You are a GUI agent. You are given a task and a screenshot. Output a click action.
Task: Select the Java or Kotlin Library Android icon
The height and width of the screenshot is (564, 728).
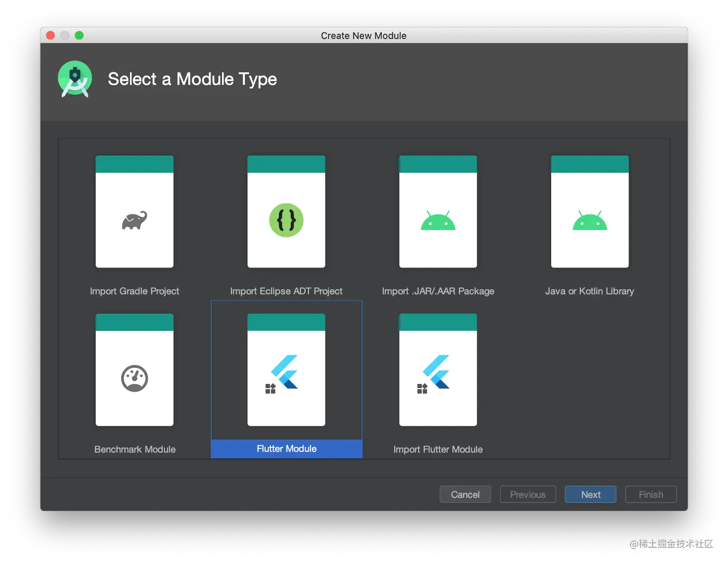[x=590, y=221]
